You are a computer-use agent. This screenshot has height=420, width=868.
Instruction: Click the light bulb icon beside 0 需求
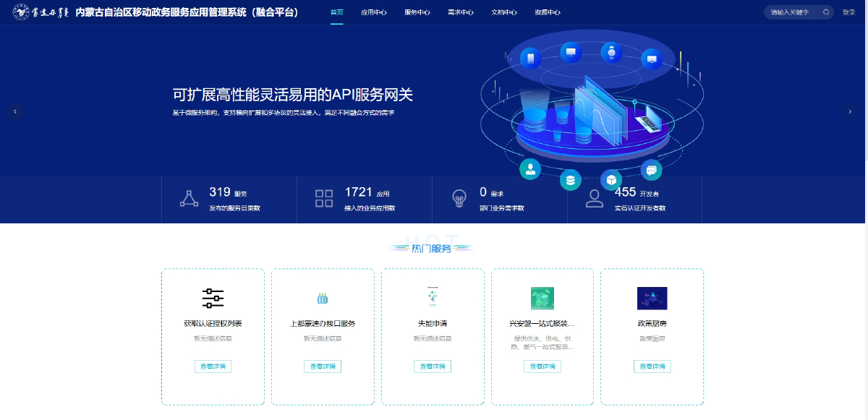[459, 199]
